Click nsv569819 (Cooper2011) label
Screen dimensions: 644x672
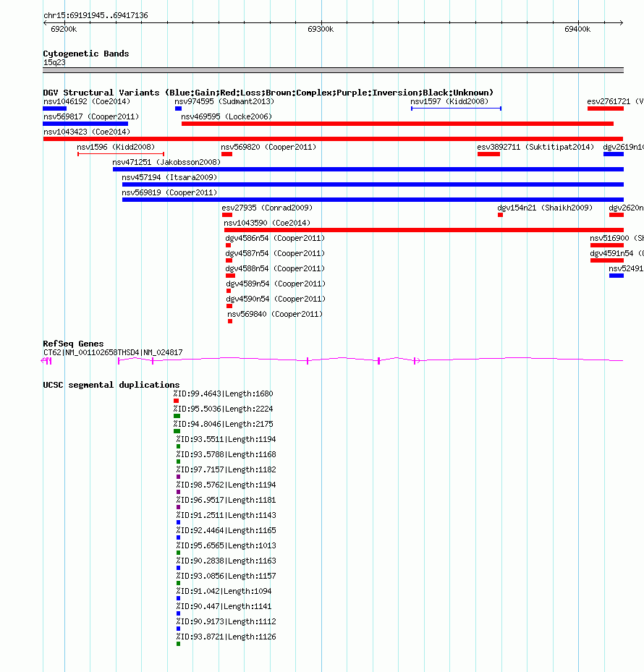169,193
